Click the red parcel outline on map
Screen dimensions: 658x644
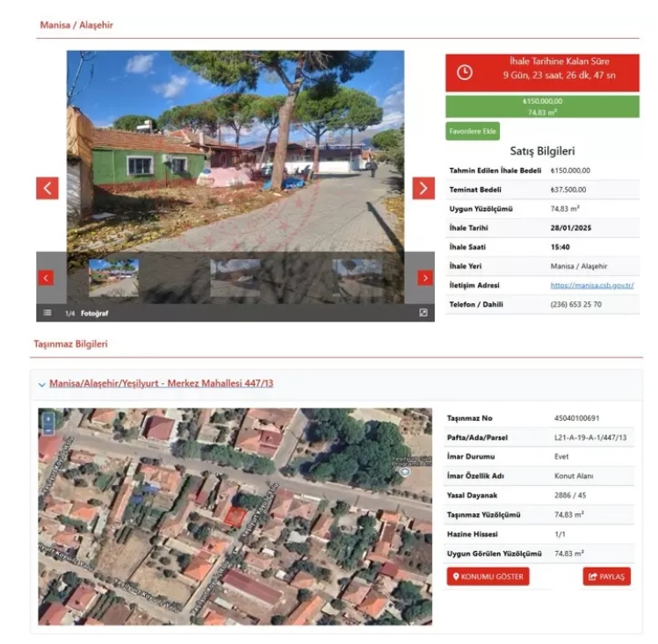coord(235,516)
